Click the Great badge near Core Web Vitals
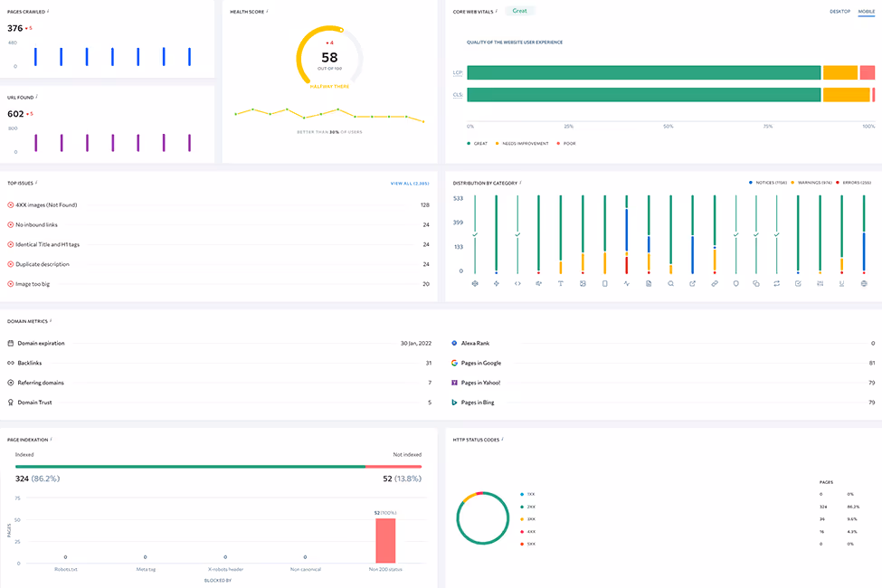The image size is (882, 588). pos(520,11)
